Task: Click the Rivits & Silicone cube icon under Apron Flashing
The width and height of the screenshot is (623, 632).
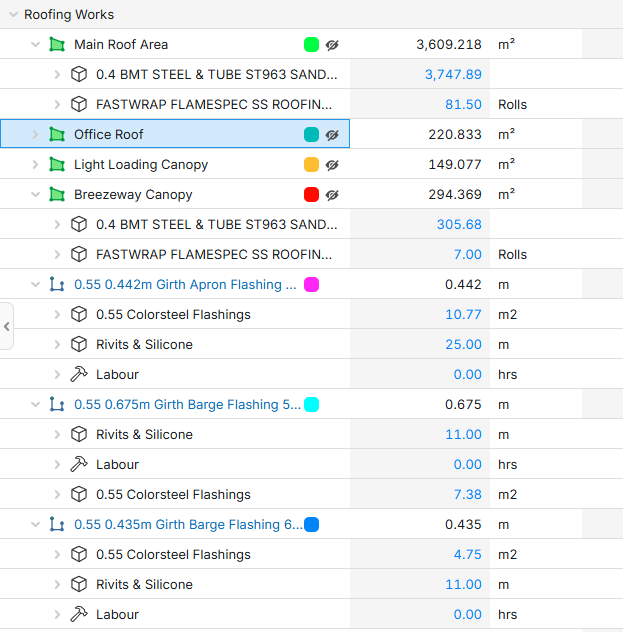Action: pyautogui.click(x=79, y=345)
